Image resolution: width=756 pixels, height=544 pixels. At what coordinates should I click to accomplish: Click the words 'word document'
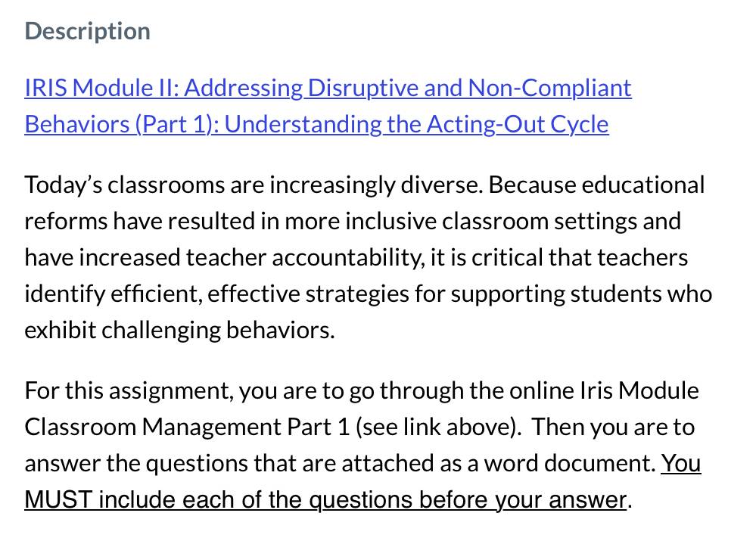(x=570, y=464)
